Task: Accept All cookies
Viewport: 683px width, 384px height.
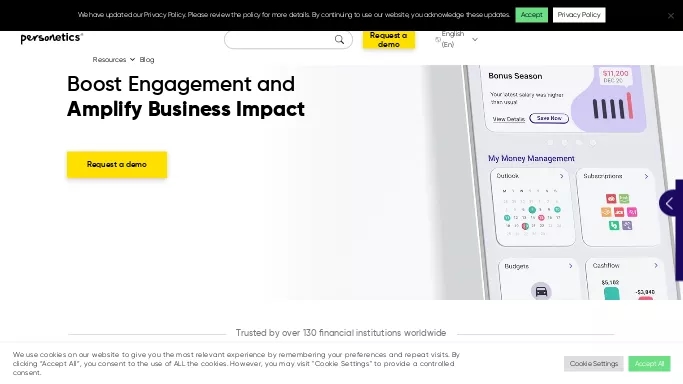Action: pyautogui.click(x=649, y=364)
